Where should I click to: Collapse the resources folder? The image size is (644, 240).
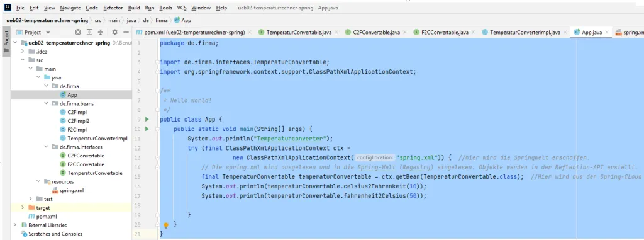[38, 181]
